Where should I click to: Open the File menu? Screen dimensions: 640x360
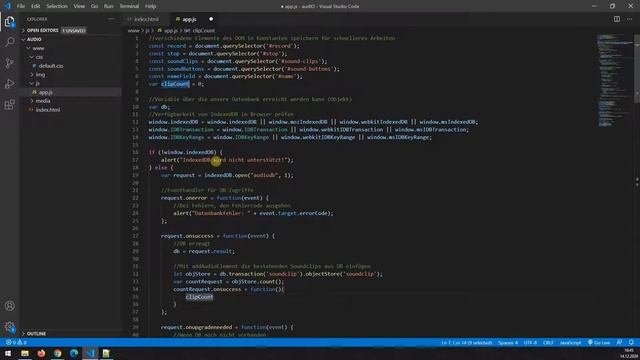click(21, 6)
